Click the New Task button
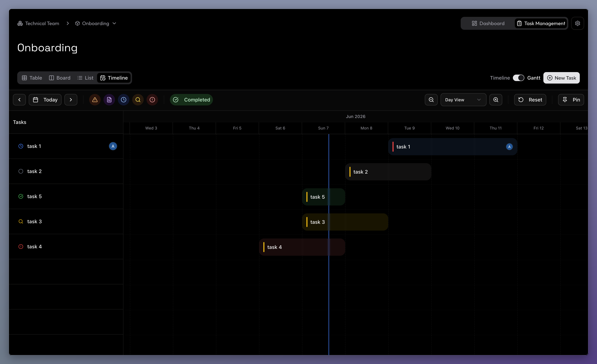This screenshot has width=597, height=364. point(561,78)
